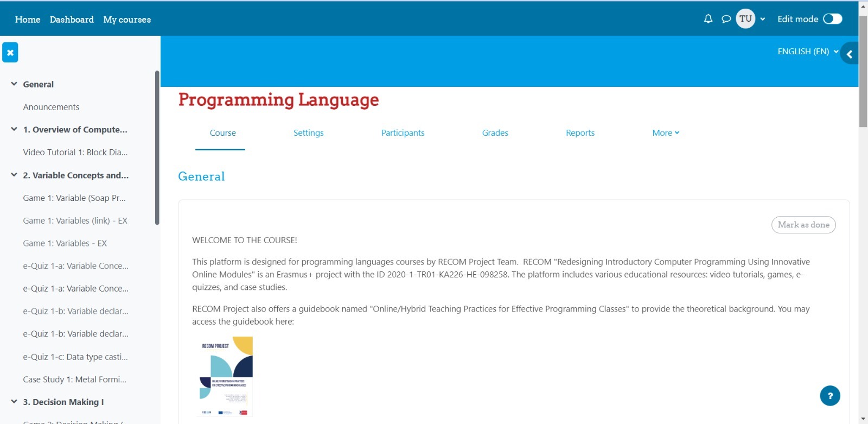Select 2. Variable Concepts and... section title

pyautogui.click(x=76, y=175)
